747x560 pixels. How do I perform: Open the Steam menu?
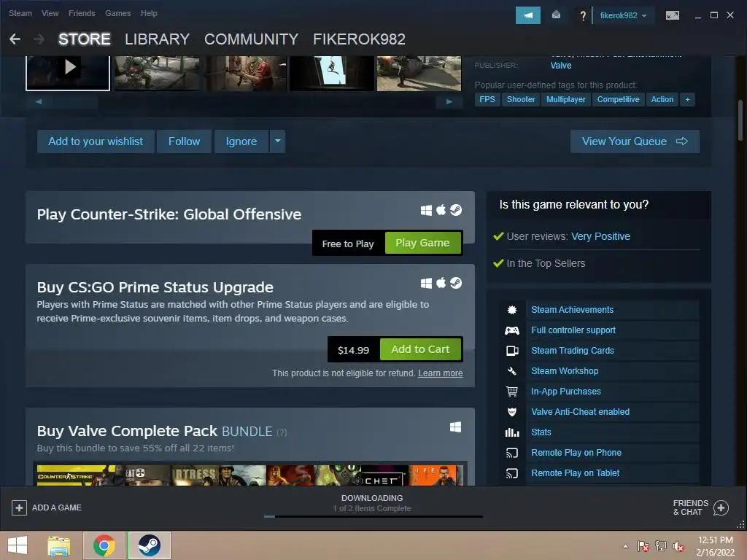pos(20,13)
